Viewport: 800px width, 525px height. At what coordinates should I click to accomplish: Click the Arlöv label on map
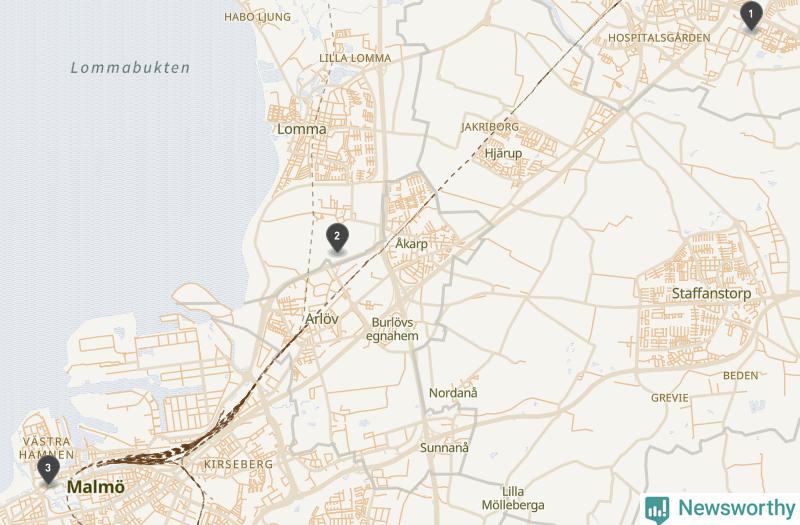click(322, 319)
